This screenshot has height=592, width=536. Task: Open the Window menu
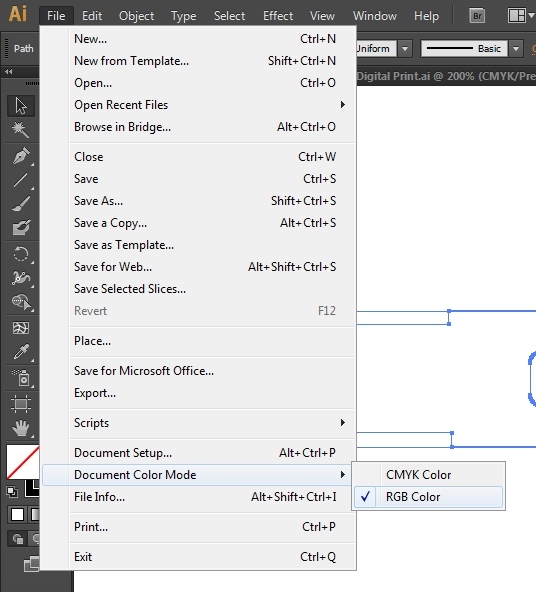tap(374, 16)
